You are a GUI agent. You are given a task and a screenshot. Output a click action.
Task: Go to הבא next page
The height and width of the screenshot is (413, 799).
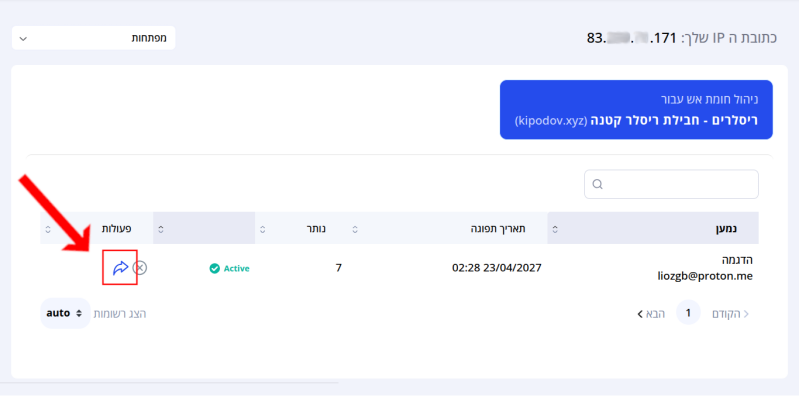pos(651,314)
